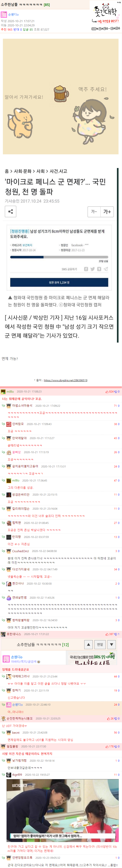Click thumbs-up on 로한데니스 comment with 397
The width and height of the screenshot is (122, 868).
[x=107, y=634]
